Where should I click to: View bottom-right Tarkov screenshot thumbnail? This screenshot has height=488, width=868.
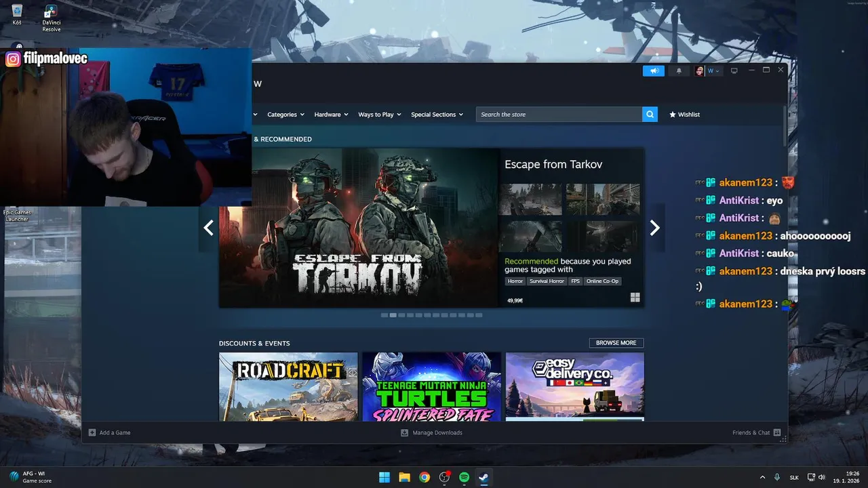tap(603, 237)
